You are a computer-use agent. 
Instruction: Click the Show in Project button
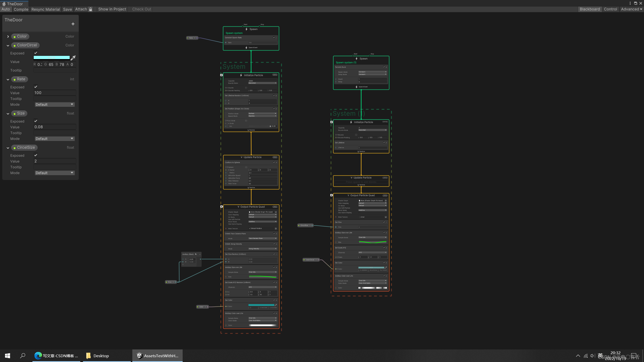coord(111,9)
